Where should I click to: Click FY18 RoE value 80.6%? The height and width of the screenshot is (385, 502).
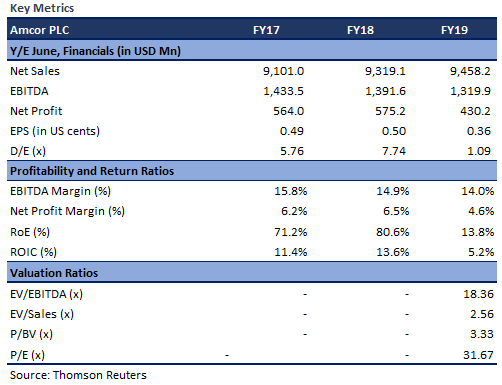pos(393,232)
